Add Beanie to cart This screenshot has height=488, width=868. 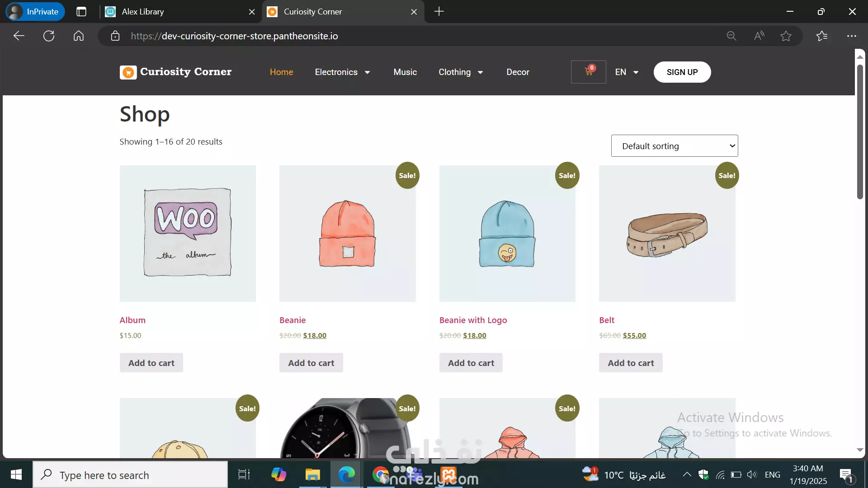[311, 363]
